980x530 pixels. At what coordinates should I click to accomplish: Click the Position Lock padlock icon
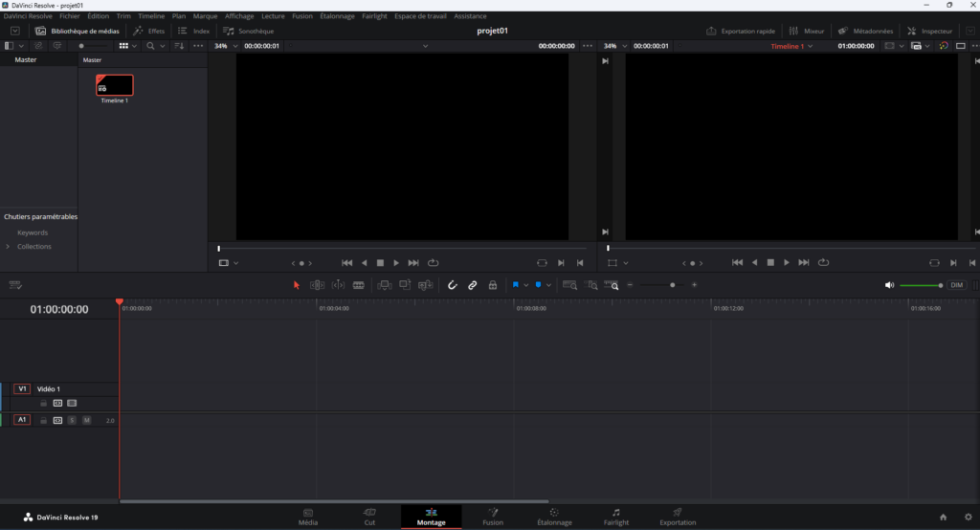click(492, 285)
